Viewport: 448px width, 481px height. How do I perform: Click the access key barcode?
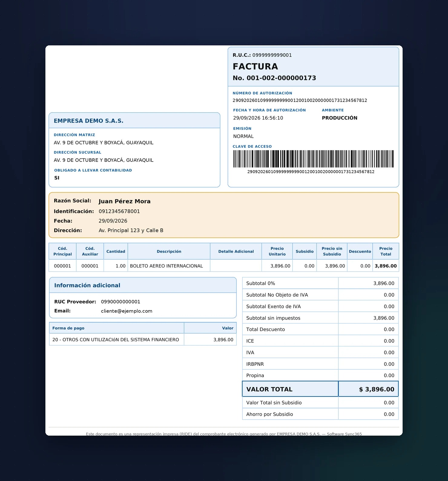tap(313, 159)
